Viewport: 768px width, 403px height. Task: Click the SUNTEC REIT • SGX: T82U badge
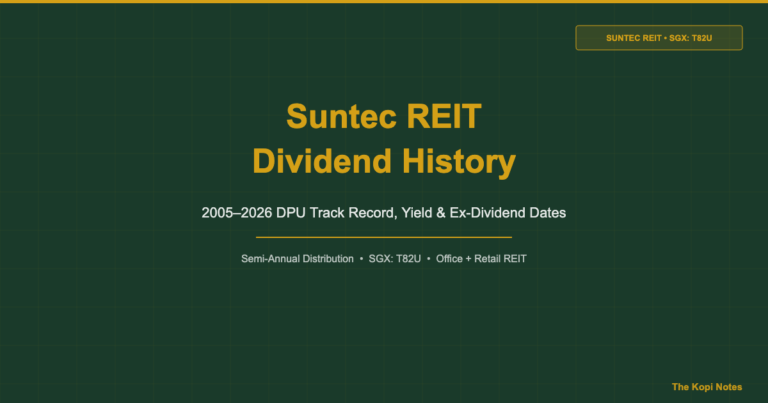click(659, 38)
